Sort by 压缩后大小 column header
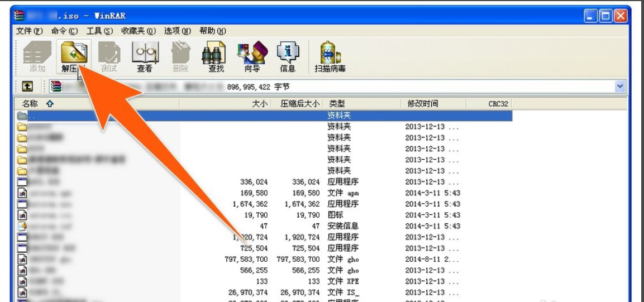This screenshot has height=302, width=644. 299,104
